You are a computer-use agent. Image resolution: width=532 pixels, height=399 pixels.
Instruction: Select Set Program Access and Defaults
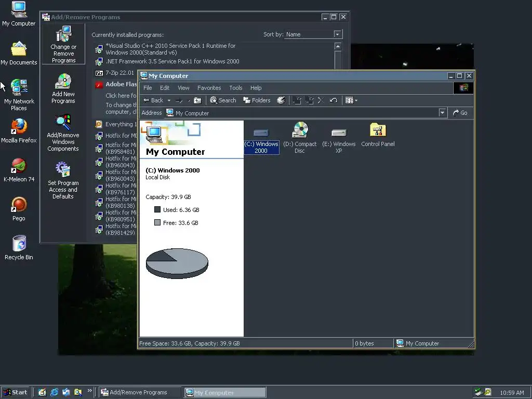point(63,180)
